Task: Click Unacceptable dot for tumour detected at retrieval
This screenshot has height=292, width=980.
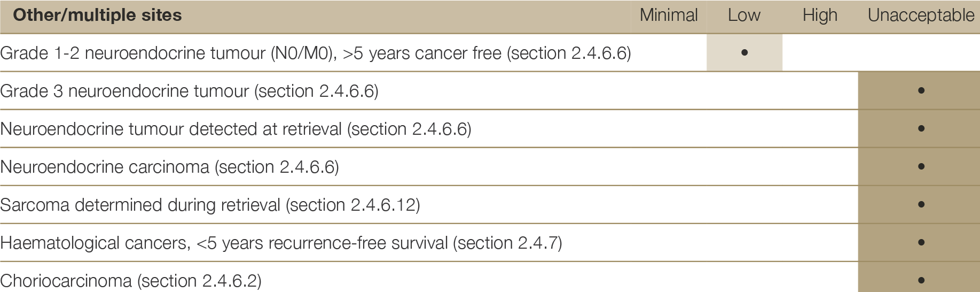Action: pyautogui.click(x=921, y=128)
